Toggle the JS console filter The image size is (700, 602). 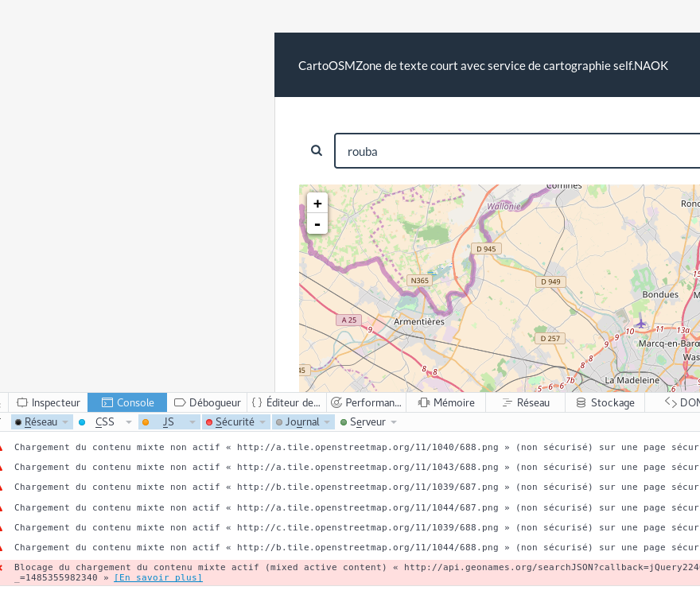(168, 422)
